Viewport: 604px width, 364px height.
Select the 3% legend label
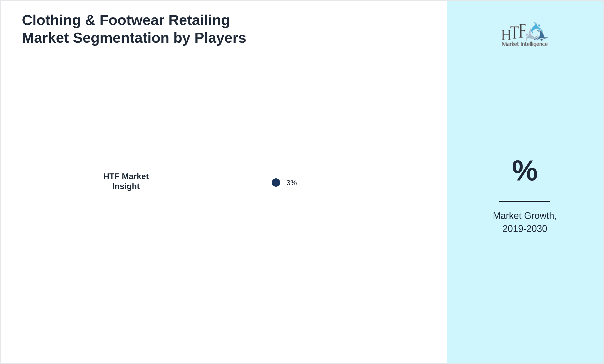click(x=292, y=183)
